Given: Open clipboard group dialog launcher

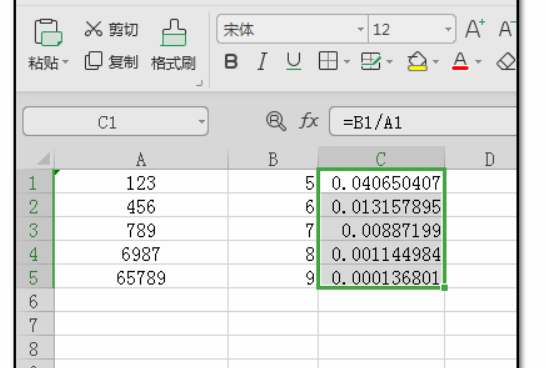Looking at the screenshot, I should pos(199,83).
